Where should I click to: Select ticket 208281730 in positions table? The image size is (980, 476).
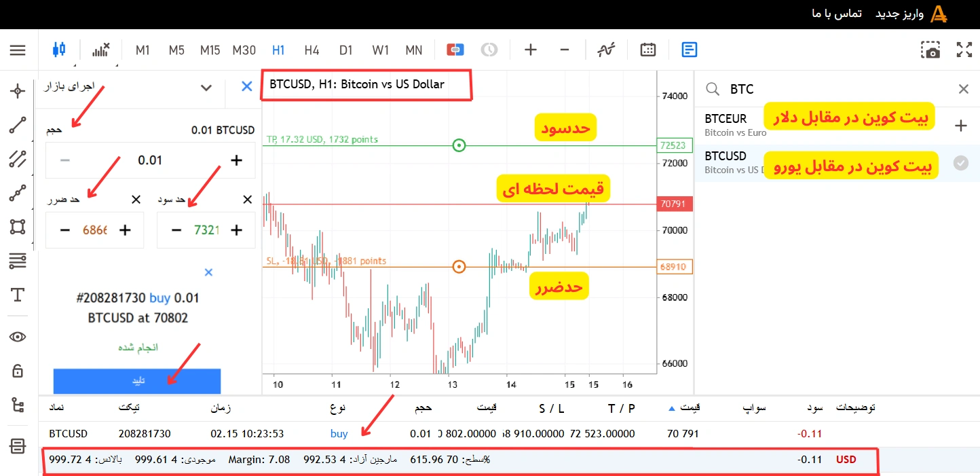click(x=145, y=433)
